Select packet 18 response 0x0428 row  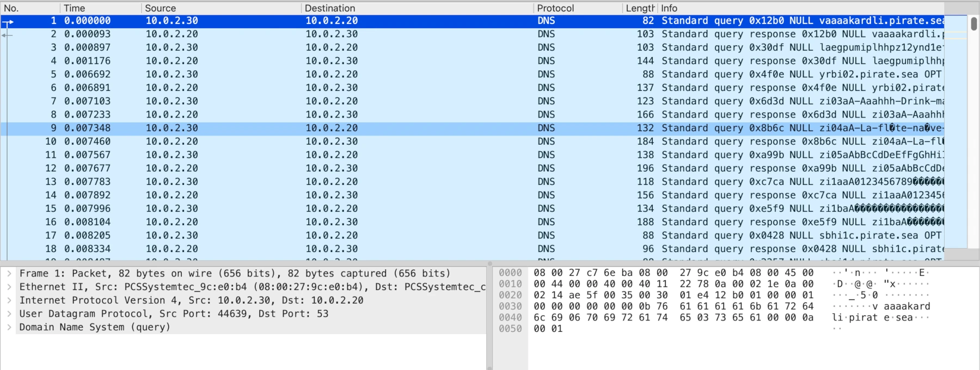point(473,249)
